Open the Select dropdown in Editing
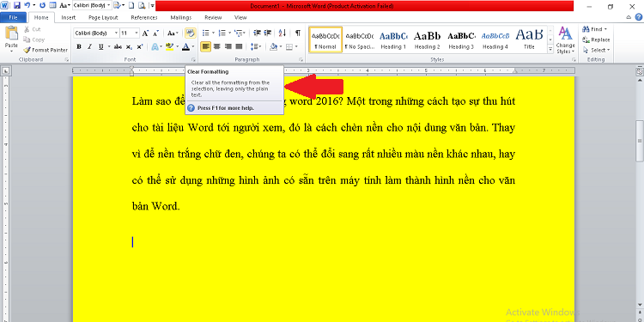The width and height of the screenshot is (644, 322). point(597,50)
